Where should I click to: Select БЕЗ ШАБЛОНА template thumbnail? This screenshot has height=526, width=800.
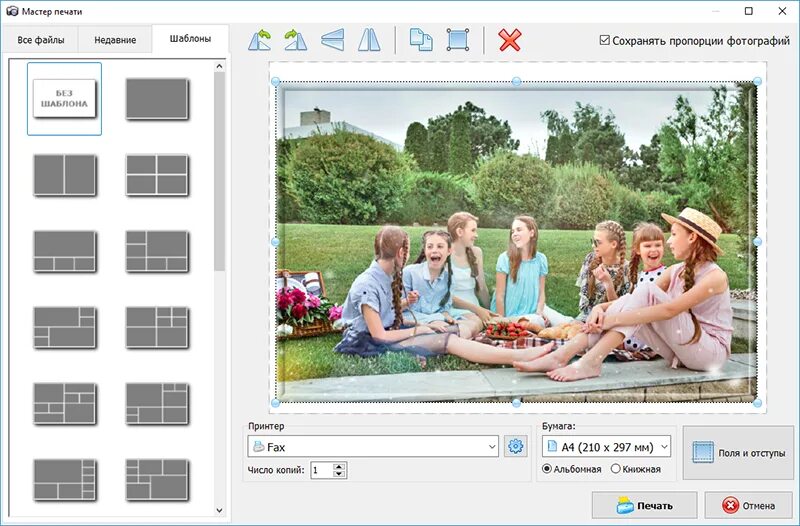64,99
